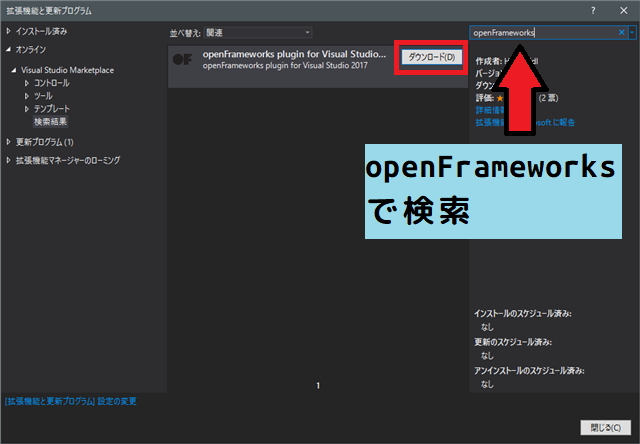The image size is (640, 444).
Task: Click the アンインストールのスケジュール済み label
Action: click(529, 371)
